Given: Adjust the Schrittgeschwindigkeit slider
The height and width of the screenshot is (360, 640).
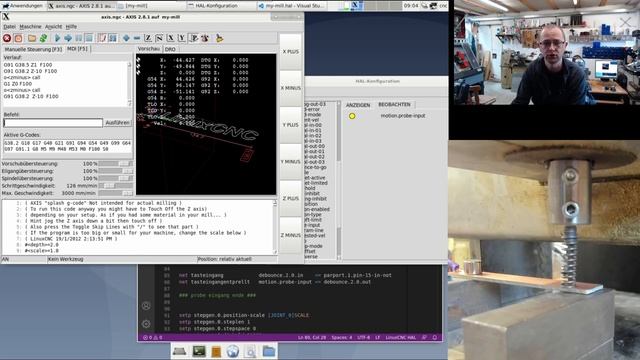Looking at the screenshot, I should pyautogui.click(x=116, y=186).
